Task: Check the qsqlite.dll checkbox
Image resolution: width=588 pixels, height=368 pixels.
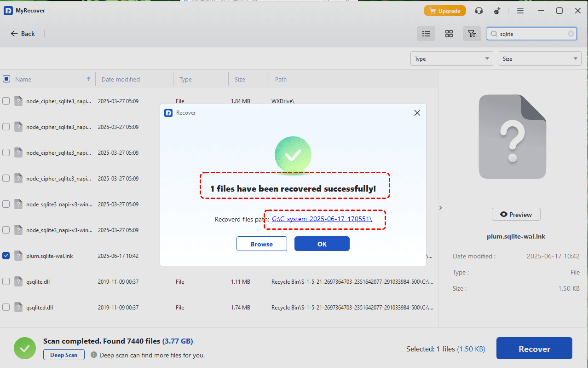Action: tap(6, 281)
